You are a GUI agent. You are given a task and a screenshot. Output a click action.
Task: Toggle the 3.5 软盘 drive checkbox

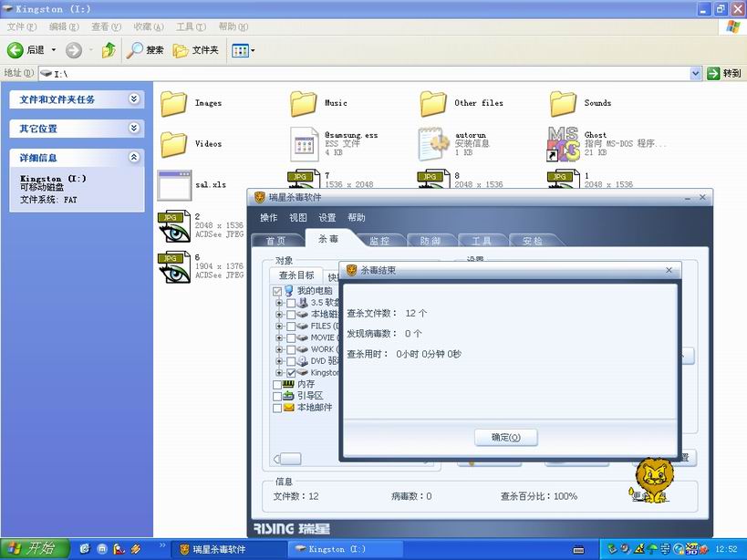[x=291, y=303]
